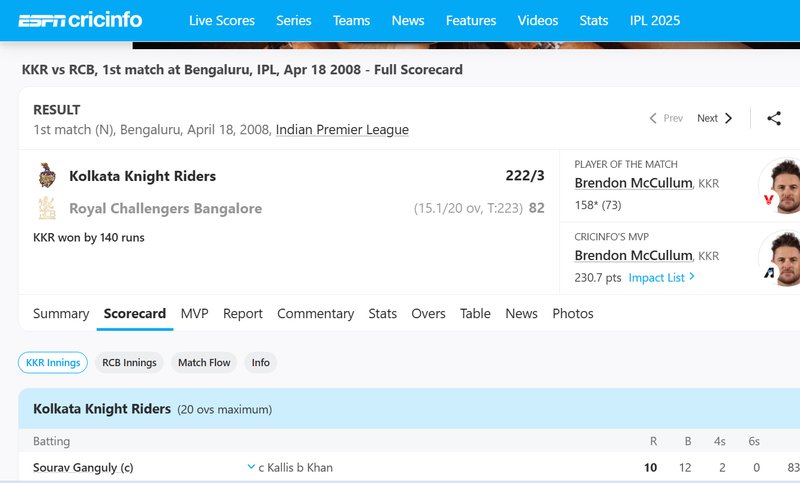
Task: Open the Overs tab
Action: [429, 314]
